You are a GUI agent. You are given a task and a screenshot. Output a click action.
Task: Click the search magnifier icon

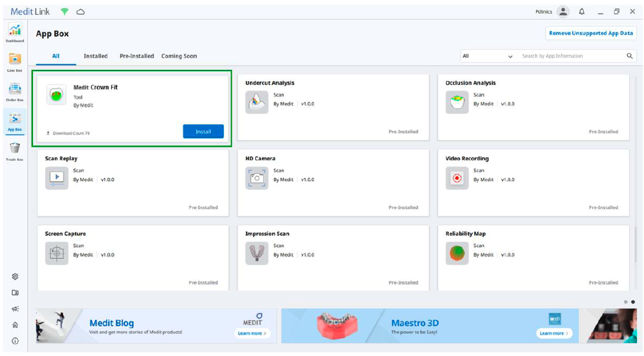630,56
